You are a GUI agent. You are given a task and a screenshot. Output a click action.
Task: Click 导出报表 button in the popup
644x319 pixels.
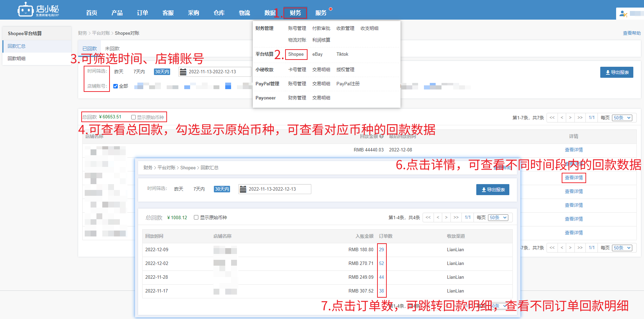(493, 190)
